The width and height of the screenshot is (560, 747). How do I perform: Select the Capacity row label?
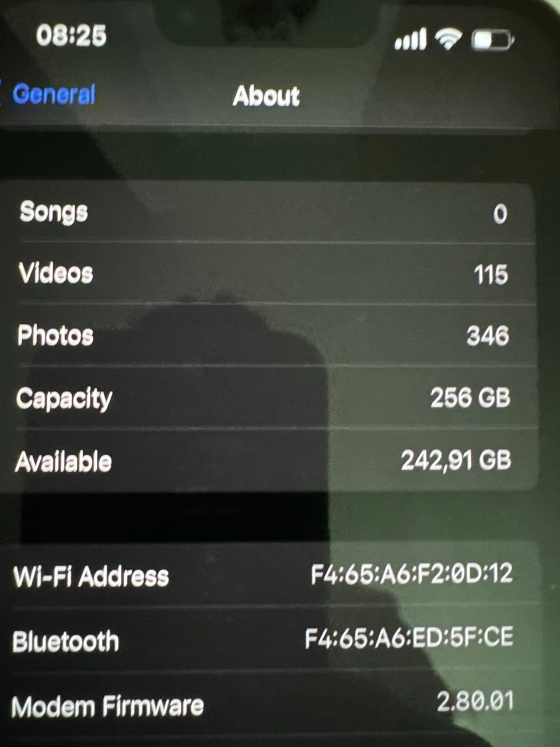pos(64,399)
